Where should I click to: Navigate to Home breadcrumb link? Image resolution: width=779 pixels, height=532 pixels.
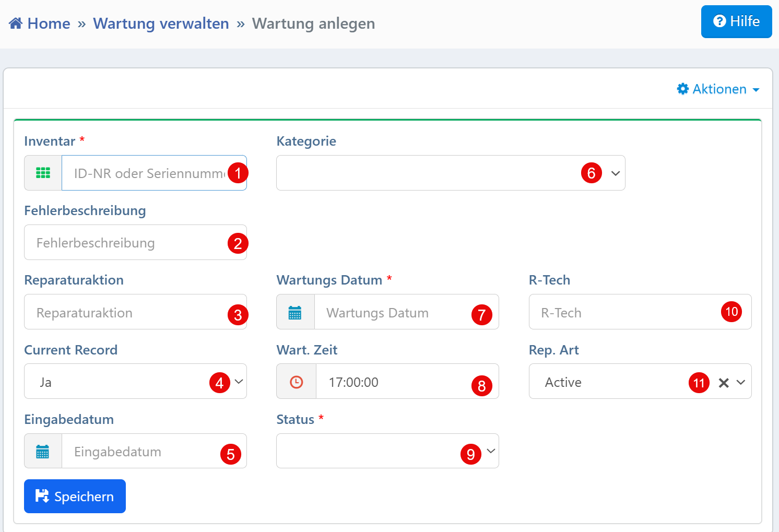coord(49,23)
